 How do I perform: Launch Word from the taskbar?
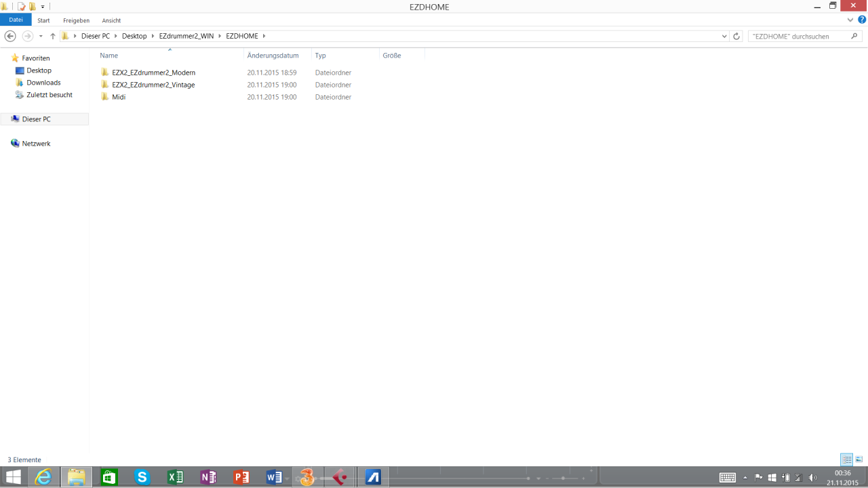275,477
